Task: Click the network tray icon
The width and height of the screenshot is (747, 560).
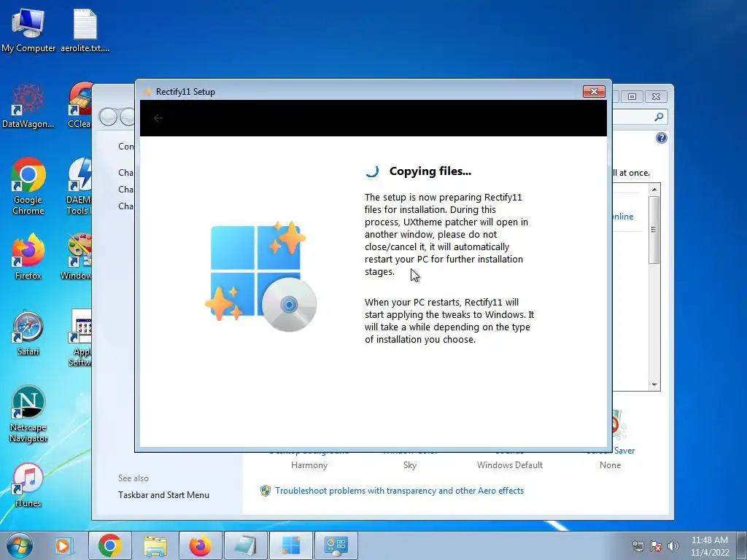Action: click(638, 546)
